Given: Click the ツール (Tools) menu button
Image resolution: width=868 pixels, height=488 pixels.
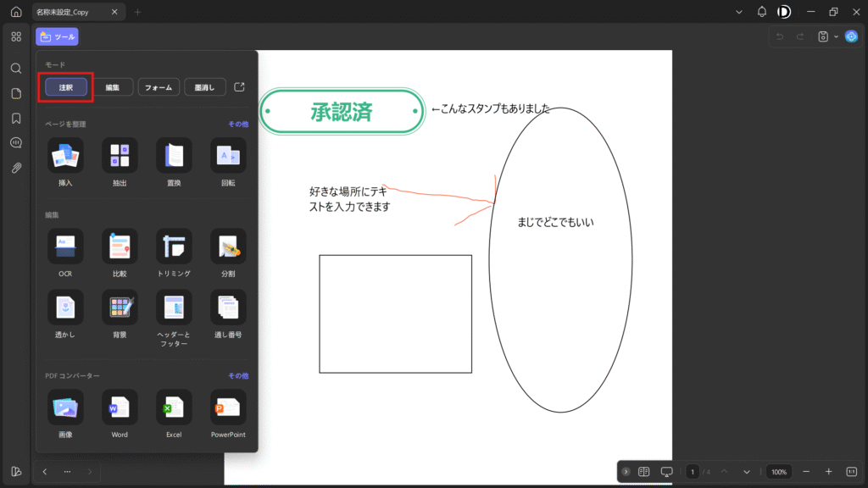Looking at the screenshot, I should coord(57,36).
